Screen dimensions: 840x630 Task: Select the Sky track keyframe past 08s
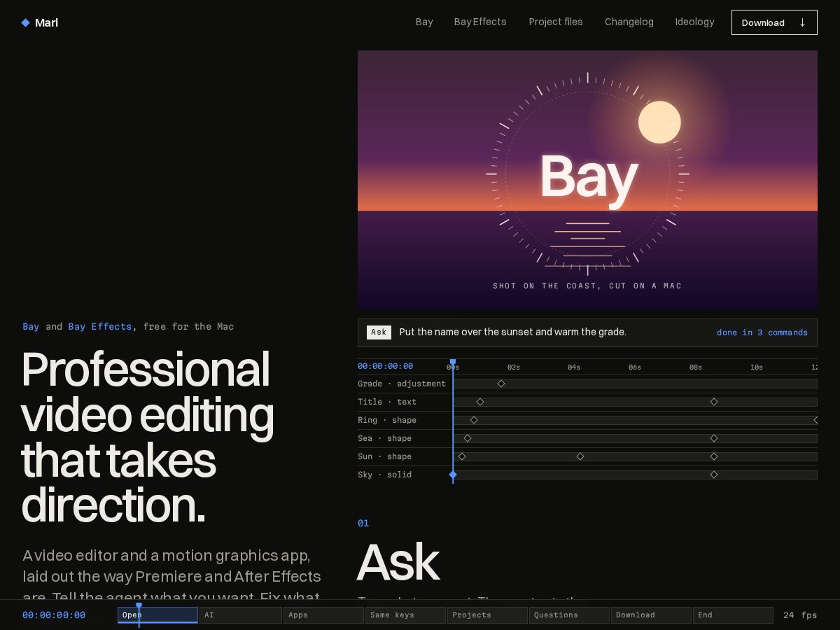(714, 475)
